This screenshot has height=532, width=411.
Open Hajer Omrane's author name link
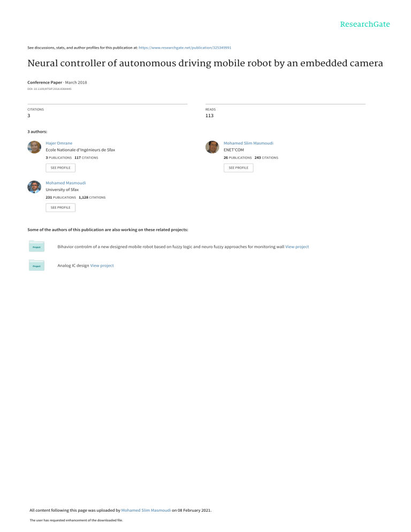[59, 143]
